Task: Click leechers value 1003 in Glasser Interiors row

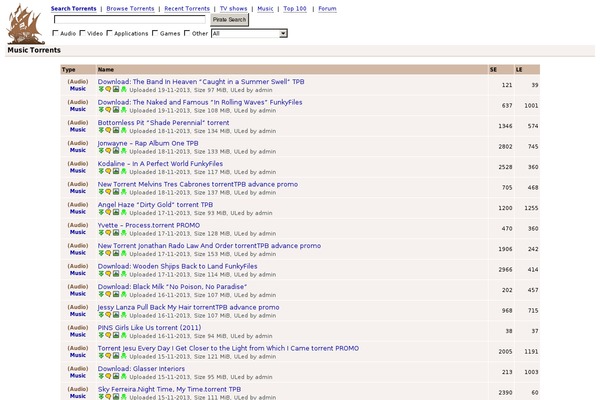Action: [531, 372]
